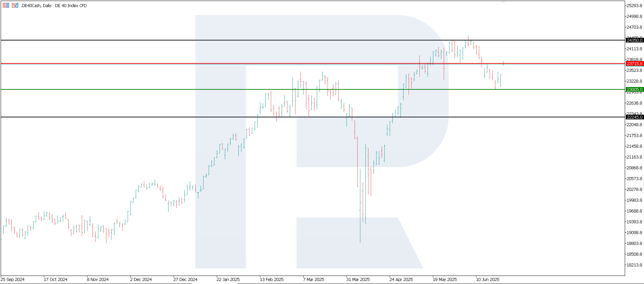Click the 20573.8 price scale value

634,178
